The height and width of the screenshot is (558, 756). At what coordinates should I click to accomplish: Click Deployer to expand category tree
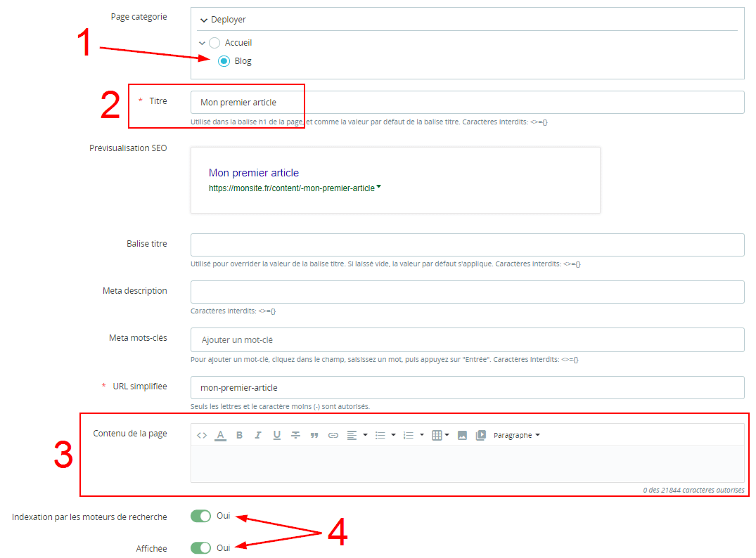click(x=224, y=20)
